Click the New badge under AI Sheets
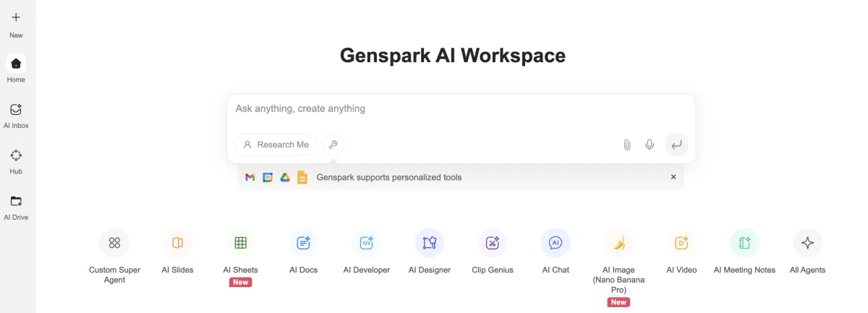This screenshot has height=313, width=868. (x=240, y=283)
